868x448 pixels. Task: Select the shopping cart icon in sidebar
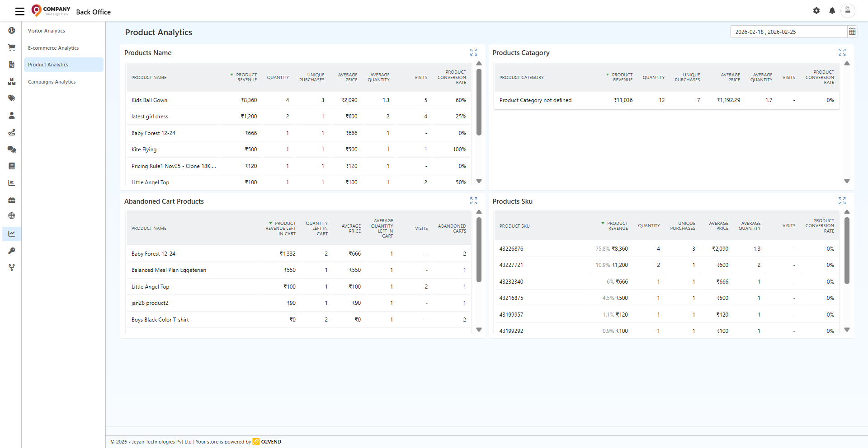pyautogui.click(x=12, y=47)
